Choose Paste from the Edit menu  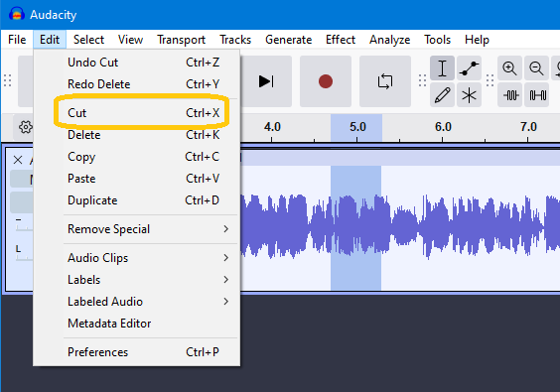point(136,179)
